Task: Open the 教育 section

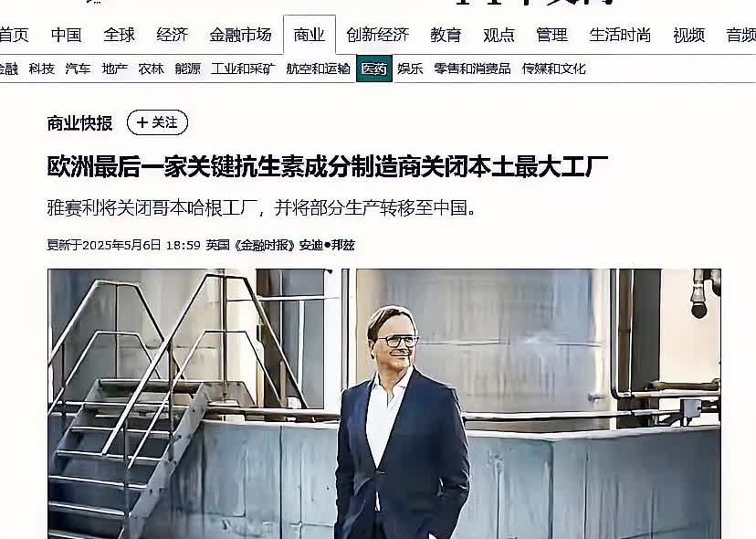Action: click(446, 35)
